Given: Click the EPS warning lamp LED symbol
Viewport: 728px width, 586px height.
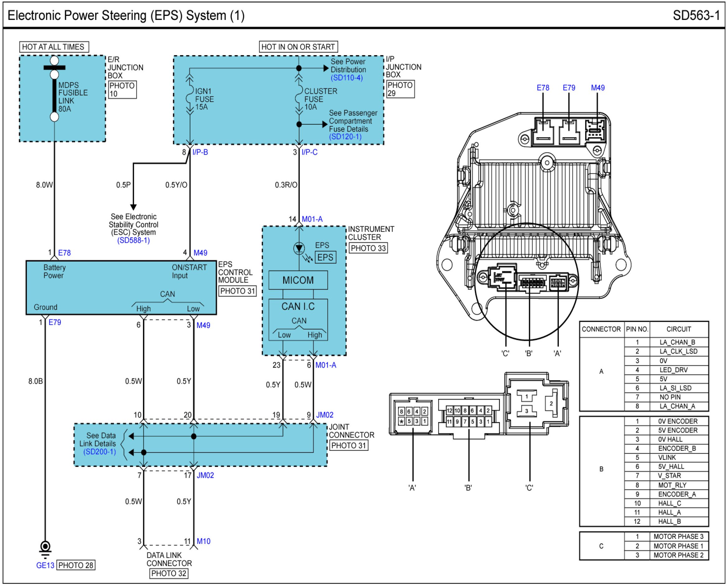Looking at the screenshot, I should coord(299,248).
